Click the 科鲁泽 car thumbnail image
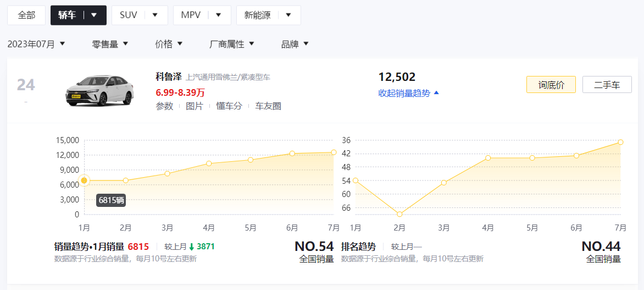 click(99, 90)
